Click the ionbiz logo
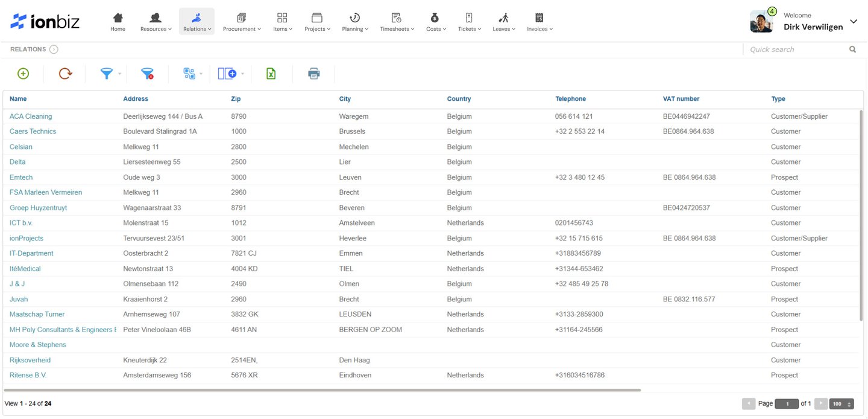Screen dimensions: 868x419 click(45, 22)
